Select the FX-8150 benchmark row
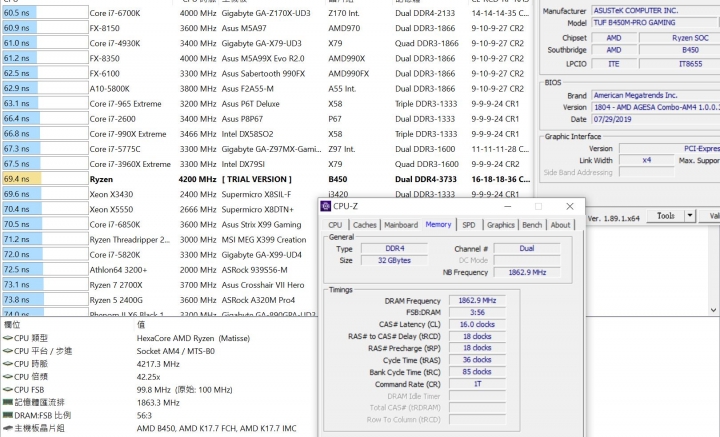This screenshot has height=437, width=720. click(x=266, y=28)
